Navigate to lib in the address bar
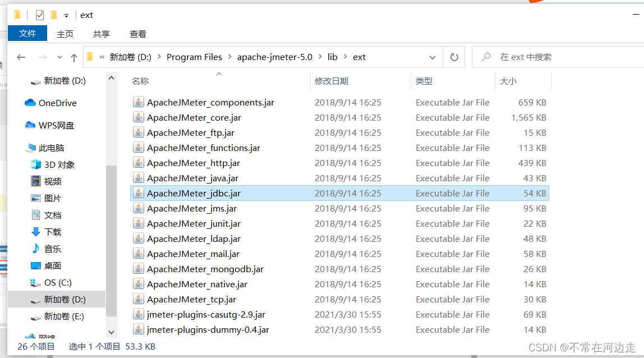Screen dimensions: 644x358 pyautogui.click(x=332, y=57)
